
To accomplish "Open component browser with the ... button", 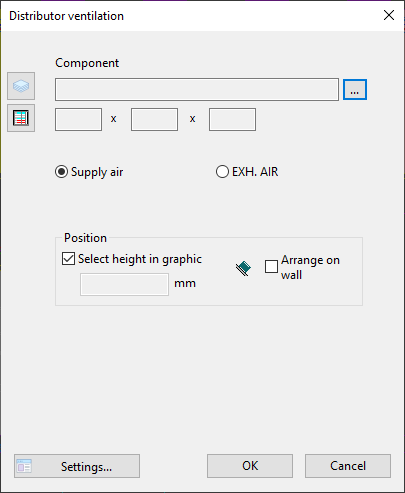I will click(355, 89).
